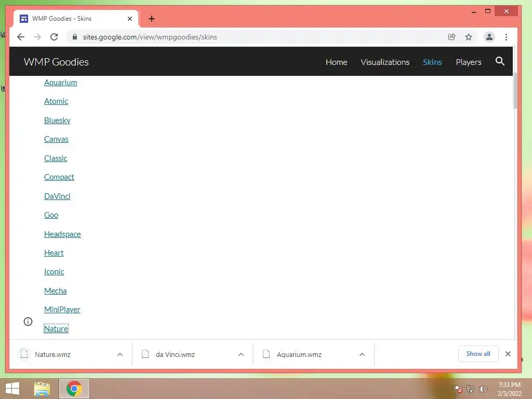Download the Goo skin
The height and width of the screenshot is (399, 532).
click(x=51, y=215)
